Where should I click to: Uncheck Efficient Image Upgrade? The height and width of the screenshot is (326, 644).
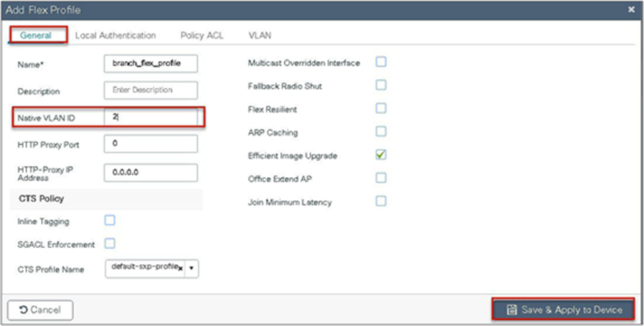point(381,155)
